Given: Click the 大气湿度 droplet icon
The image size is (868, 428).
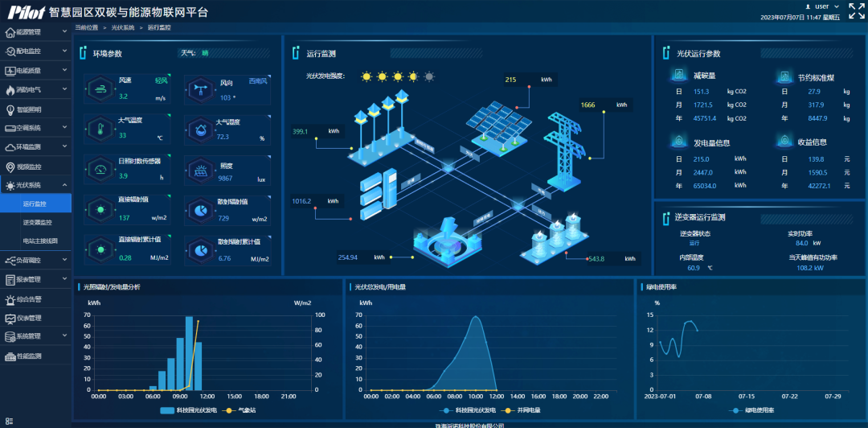Looking at the screenshot, I should coord(200,130).
